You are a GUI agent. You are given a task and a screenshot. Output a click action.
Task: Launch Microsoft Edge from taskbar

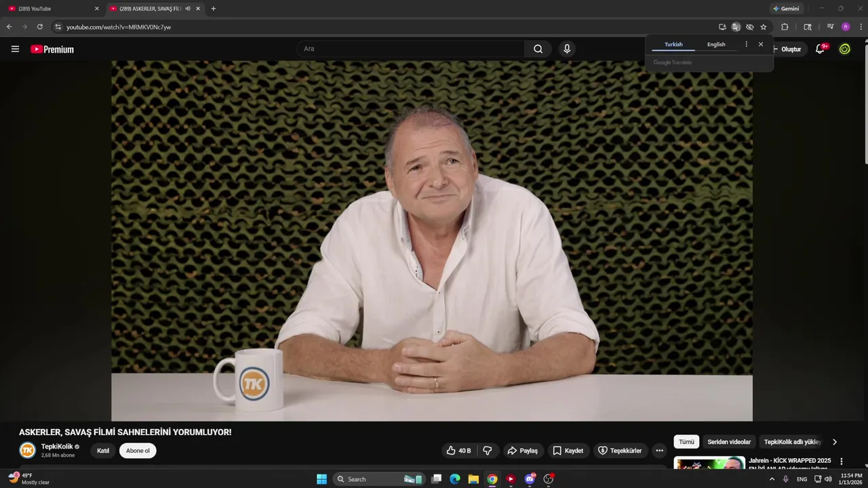point(455,479)
